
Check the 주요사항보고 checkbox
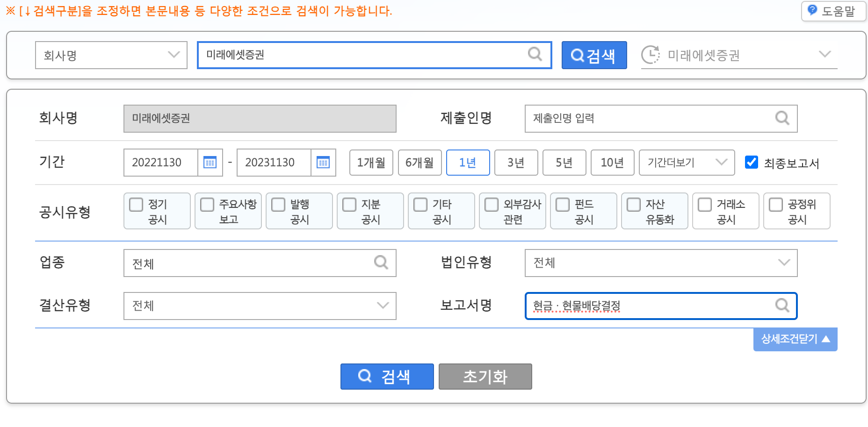207,205
